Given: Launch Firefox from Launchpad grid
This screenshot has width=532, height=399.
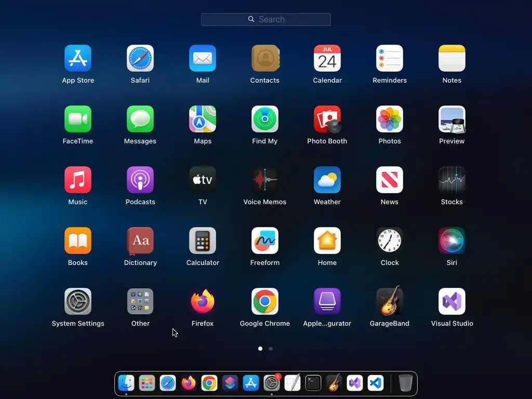Looking at the screenshot, I should [203, 301].
